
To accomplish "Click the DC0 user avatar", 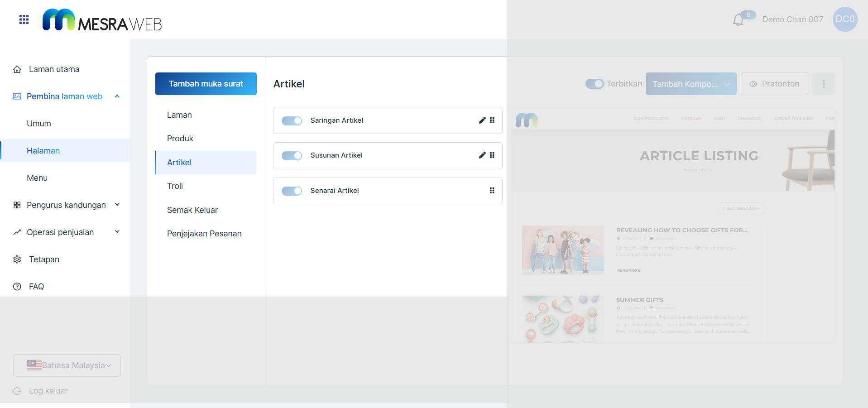I will point(844,19).
